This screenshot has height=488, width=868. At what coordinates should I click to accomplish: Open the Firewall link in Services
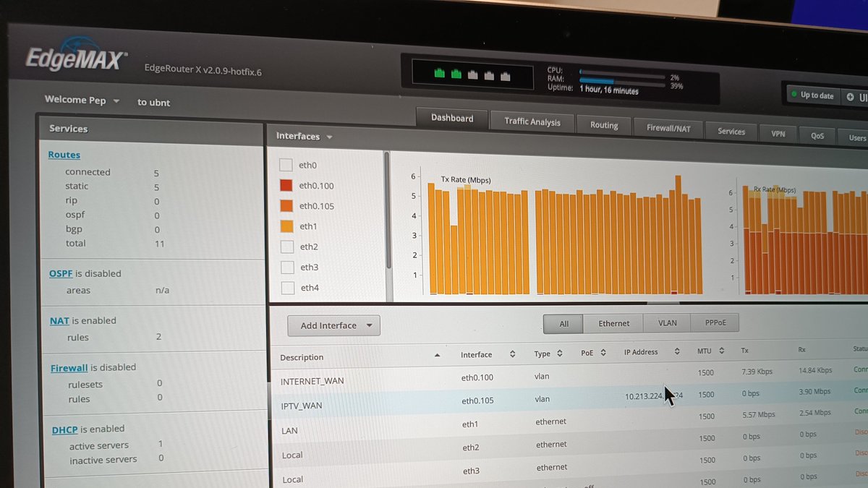click(69, 367)
